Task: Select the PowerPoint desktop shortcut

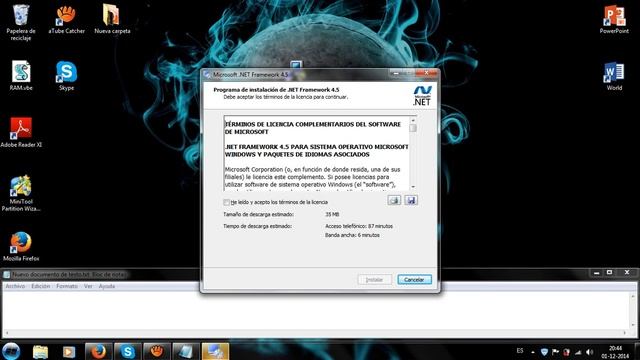Action: tap(614, 20)
